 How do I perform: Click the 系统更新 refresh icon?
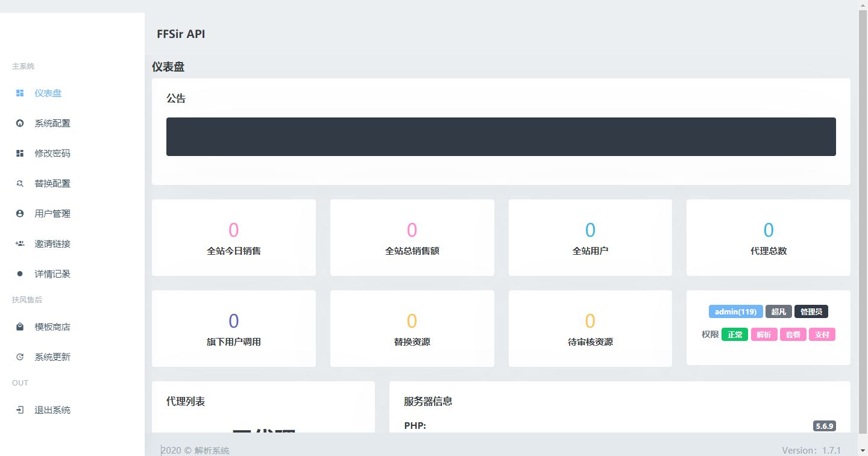[x=19, y=357]
